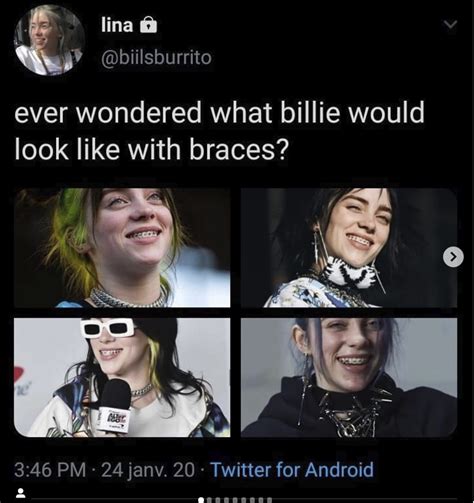Tap the person icon at bottom left

coord(21,493)
